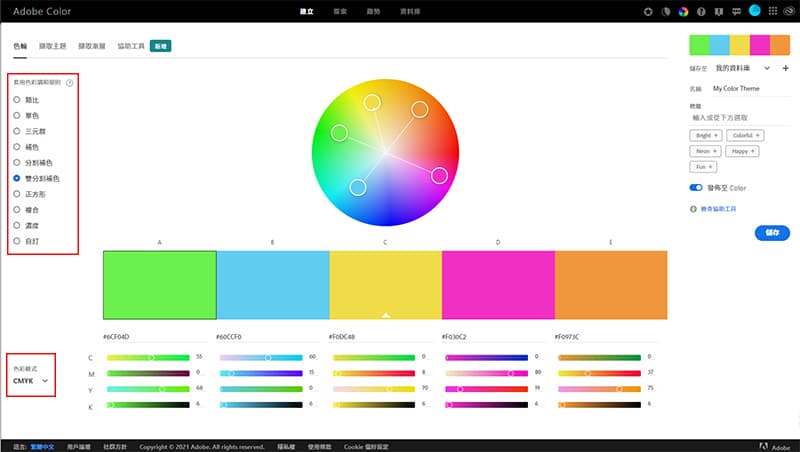Image resolution: width=800 pixels, height=452 pixels.
Task: Add the Bright tag
Action: pyautogui.click(x=706, y=136)
